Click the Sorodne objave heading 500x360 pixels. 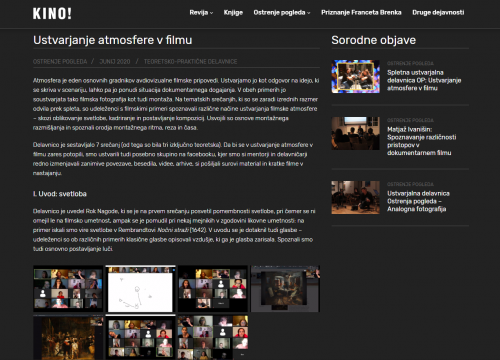click(x=373, y=40)
